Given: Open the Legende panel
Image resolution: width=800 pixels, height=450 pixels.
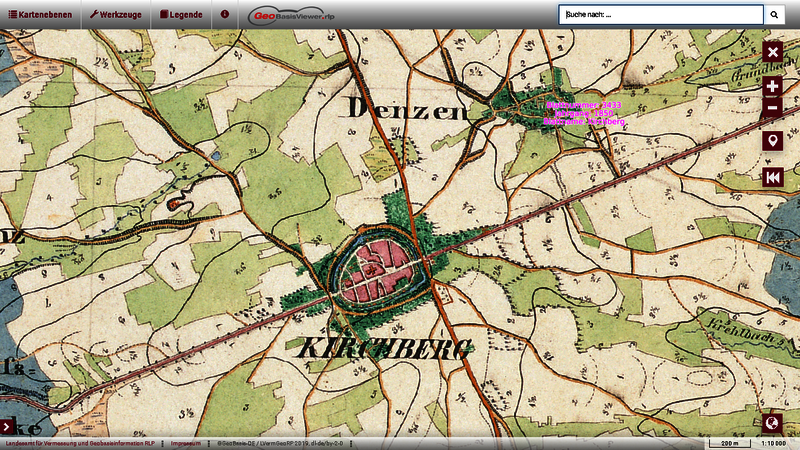Looking at the screenshot, I should pyautogui.click(x=181, y=15).
